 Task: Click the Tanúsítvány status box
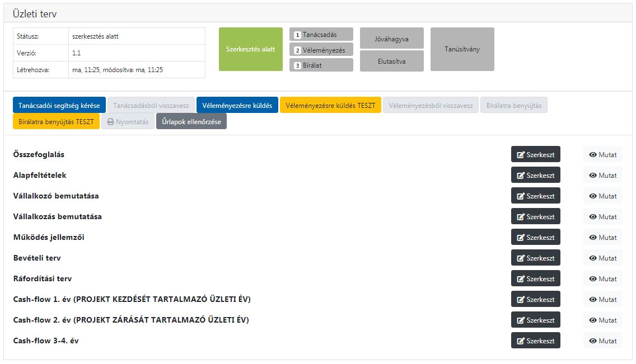pyautogui.click(x=462, y=49)
